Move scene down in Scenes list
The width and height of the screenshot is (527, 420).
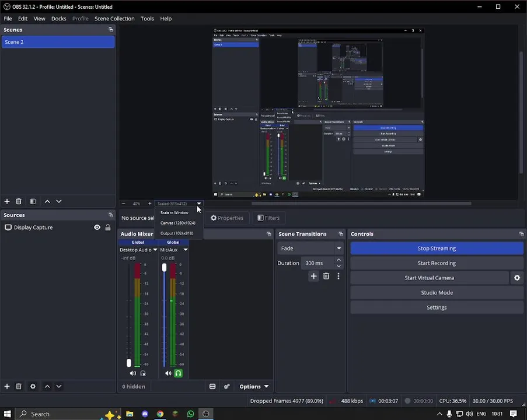[x=59, y=201]
